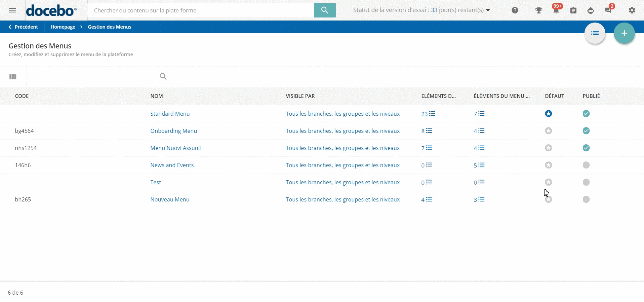Select the code bh265
This screenshot has width=644, height=302.
[x=23, y=199]
